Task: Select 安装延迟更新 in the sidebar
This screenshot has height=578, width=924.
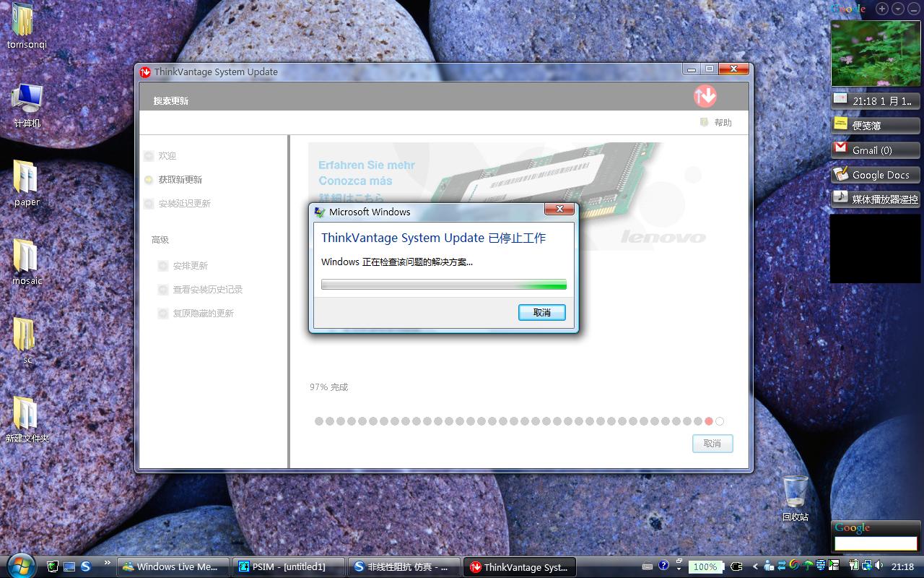Action: [185, 203]
